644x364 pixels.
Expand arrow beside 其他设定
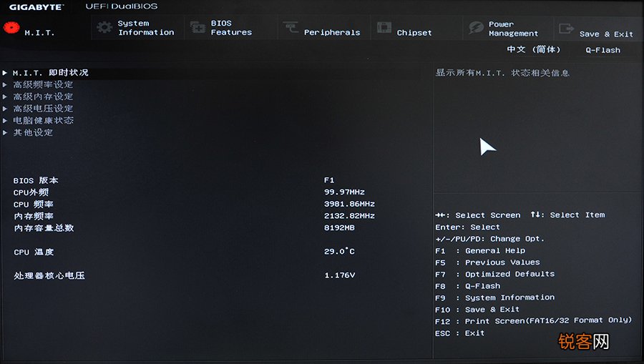tap(5, 132)
